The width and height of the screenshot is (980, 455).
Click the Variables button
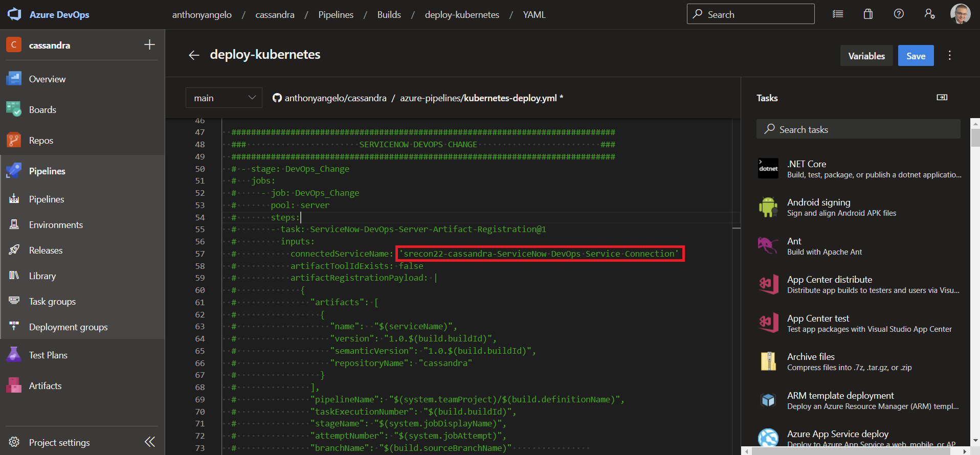866,56
